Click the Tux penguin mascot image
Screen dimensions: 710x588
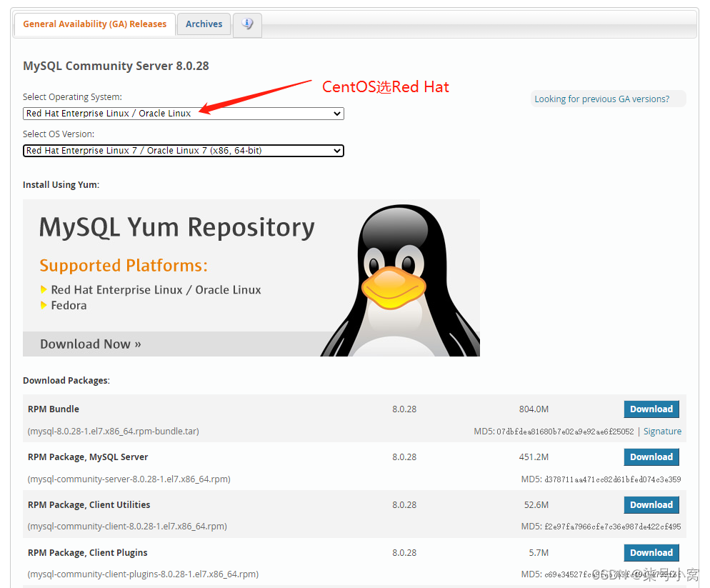[x=396, y=279]
